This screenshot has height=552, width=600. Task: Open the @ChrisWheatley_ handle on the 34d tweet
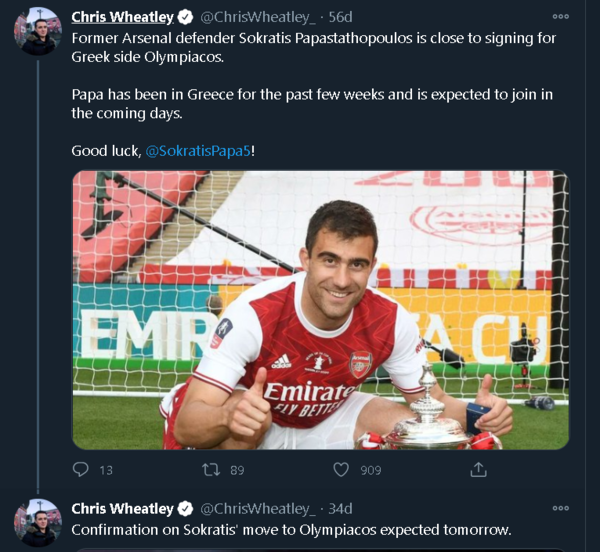pyautogui.click(x=258, y=508)
